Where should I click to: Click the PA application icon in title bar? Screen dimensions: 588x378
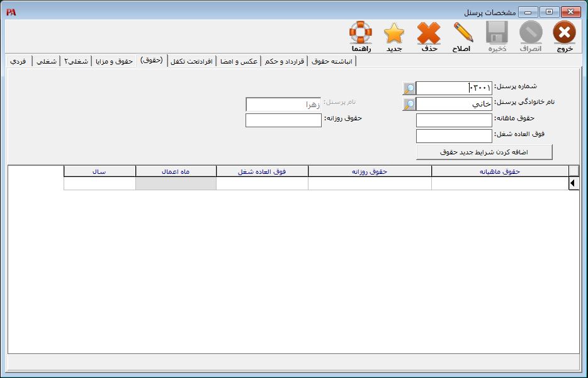click(11, 12)
